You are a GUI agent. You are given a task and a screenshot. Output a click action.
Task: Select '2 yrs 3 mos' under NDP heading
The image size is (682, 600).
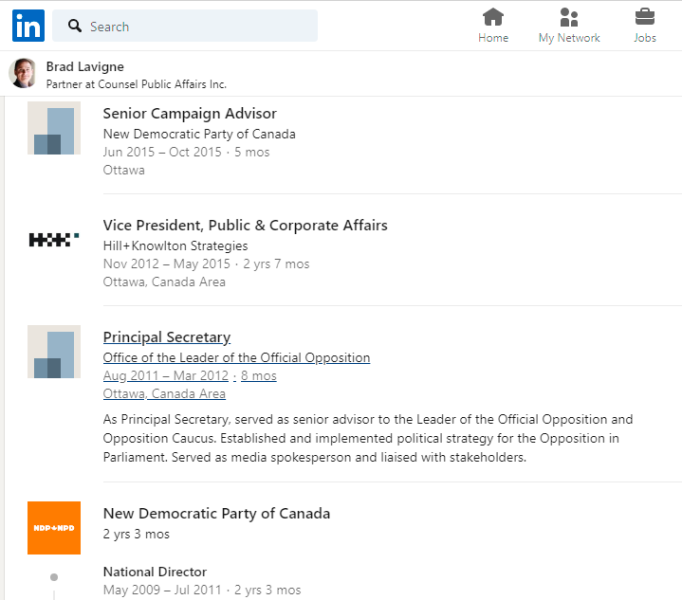coord(136,534)
